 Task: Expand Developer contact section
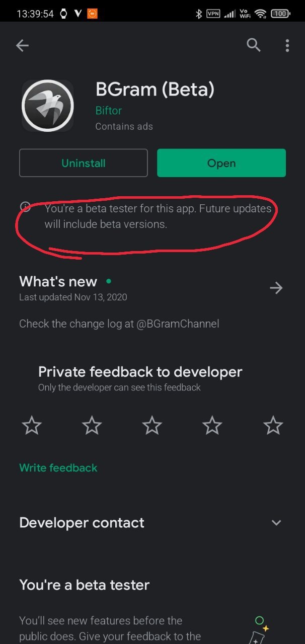[276, 523]
